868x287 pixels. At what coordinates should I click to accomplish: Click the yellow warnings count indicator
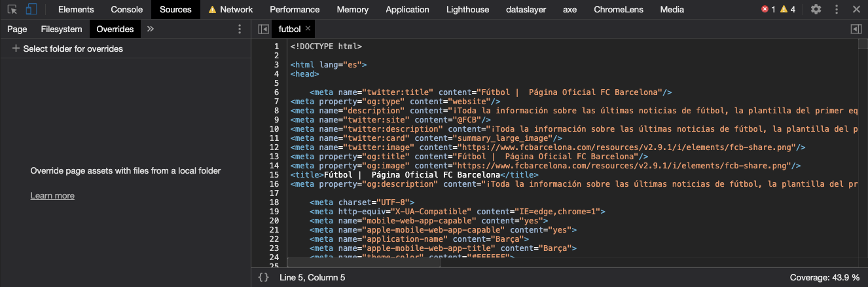coord(788,9)
